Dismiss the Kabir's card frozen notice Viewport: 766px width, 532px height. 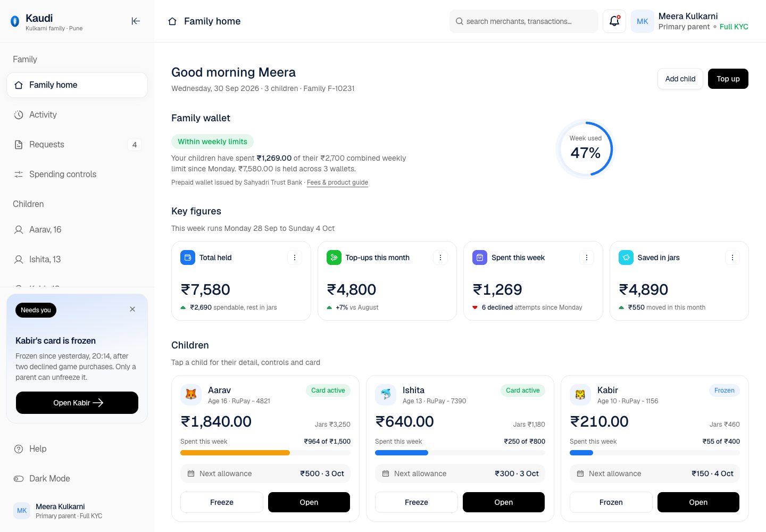[x=132, y=309]
